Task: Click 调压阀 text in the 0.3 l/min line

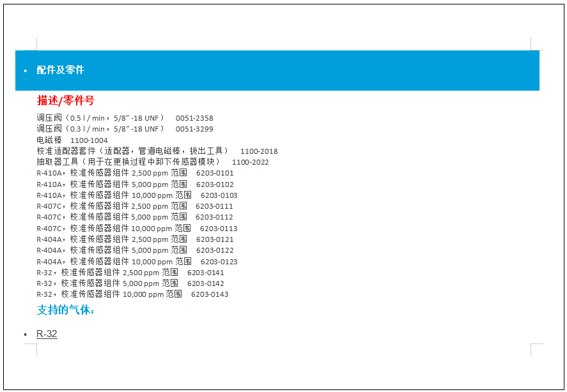Action: click(49, 128)
